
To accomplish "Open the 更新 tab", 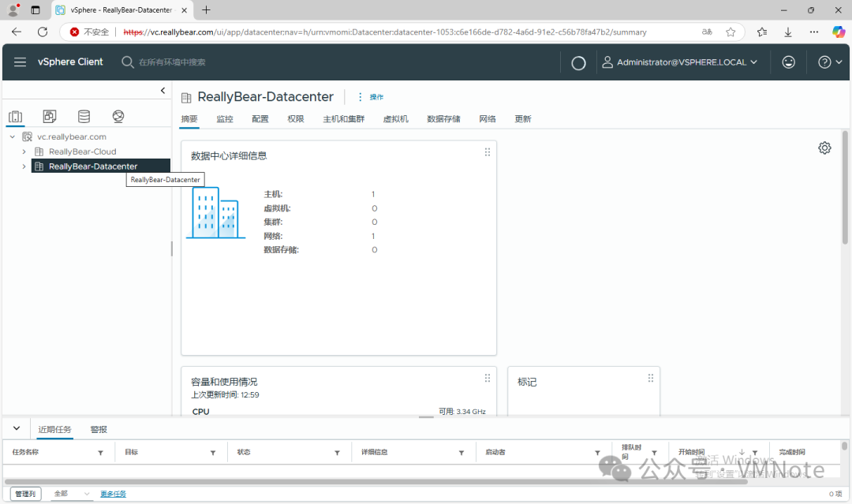I will tap(523, 119).
